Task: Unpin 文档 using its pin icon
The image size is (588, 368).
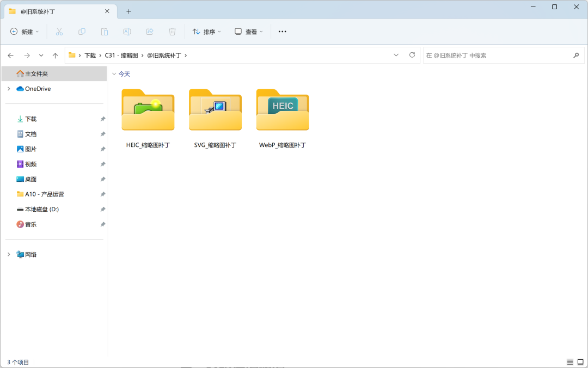Action: tap(103, 134)
